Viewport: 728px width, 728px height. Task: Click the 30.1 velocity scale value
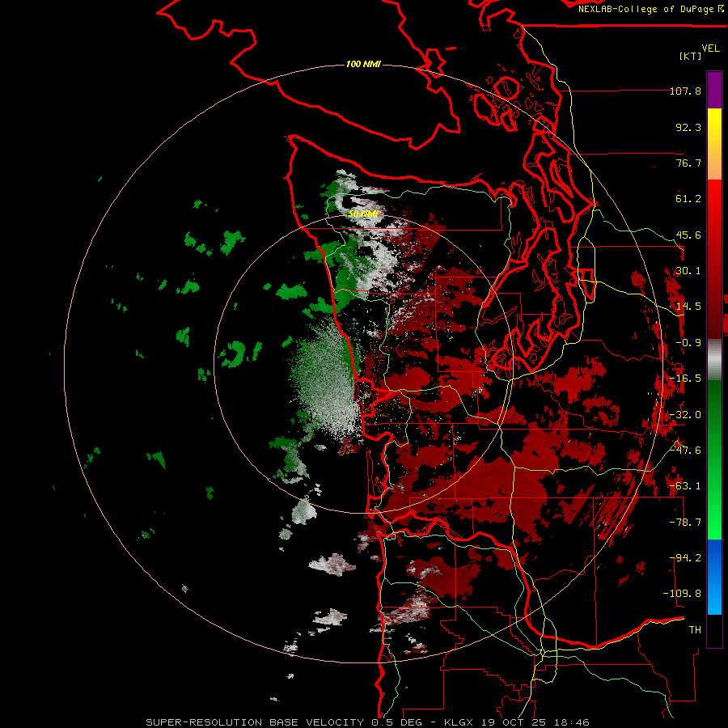pos(688,271)
